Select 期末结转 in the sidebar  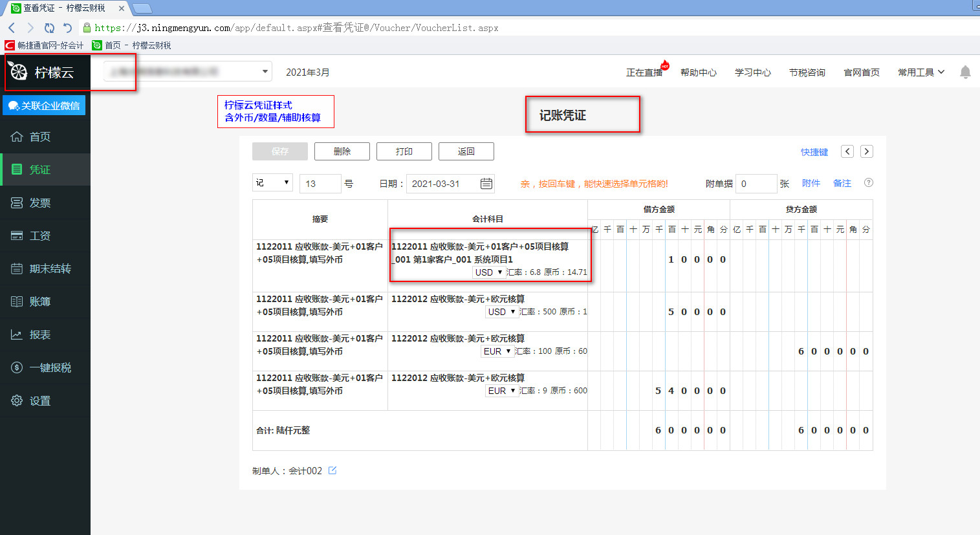click(50, 268)
